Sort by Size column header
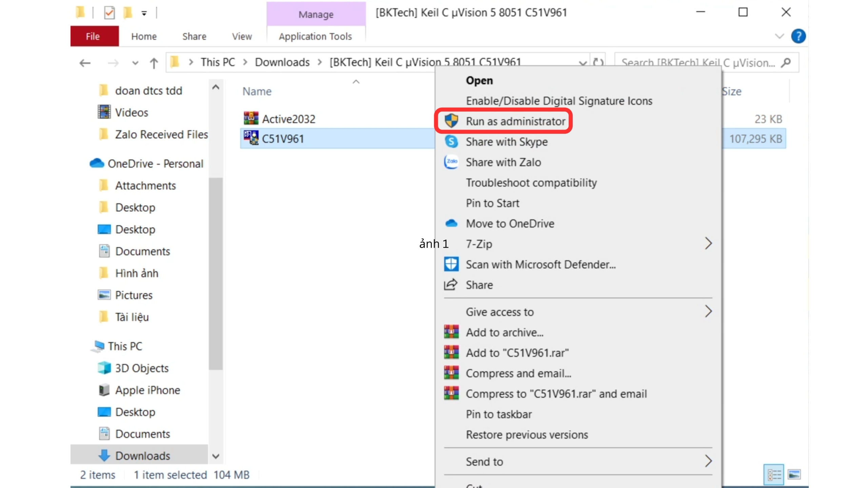This screenshot has width=868, height=488. point(731,91)
